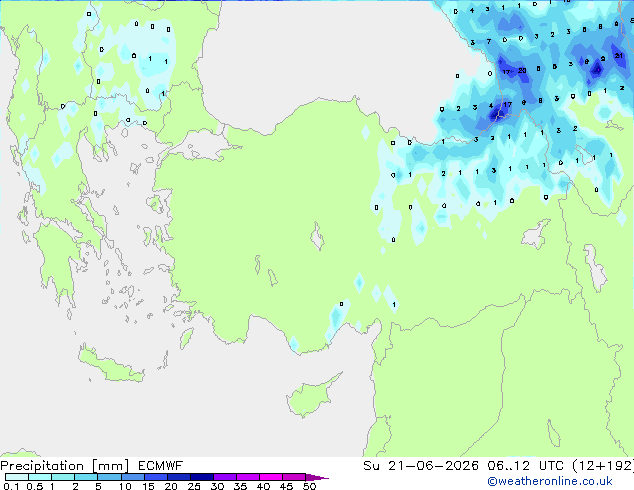Screen dimensions: 634x490
Task: Select the 30–35 mm purple legend swatch
Action: click(x=225, y=477)
